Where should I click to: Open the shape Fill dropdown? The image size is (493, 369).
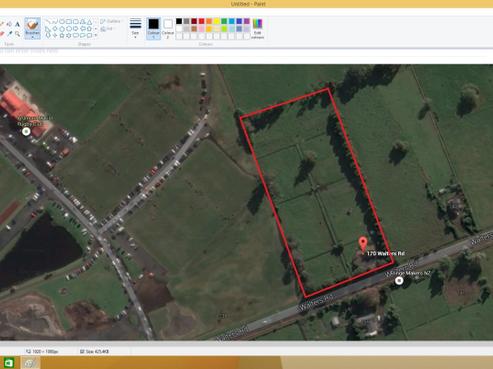click(108, 29)
